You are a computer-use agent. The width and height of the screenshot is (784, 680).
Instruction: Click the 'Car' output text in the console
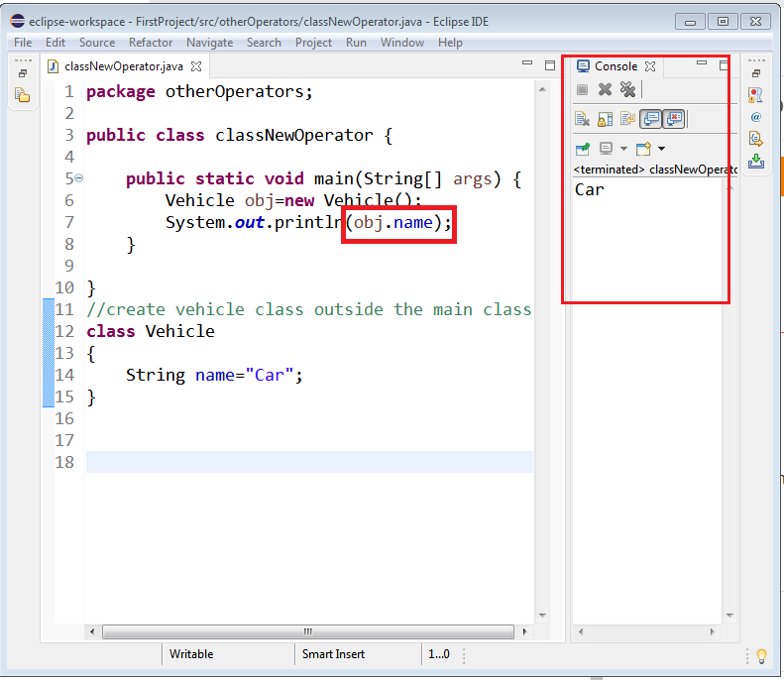(x=590, y=190)
